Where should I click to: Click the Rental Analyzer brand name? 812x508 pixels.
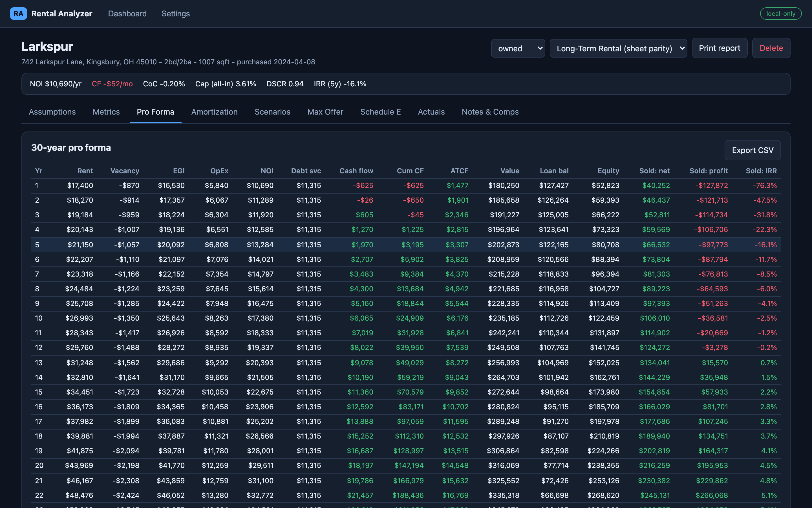point(62,14)
